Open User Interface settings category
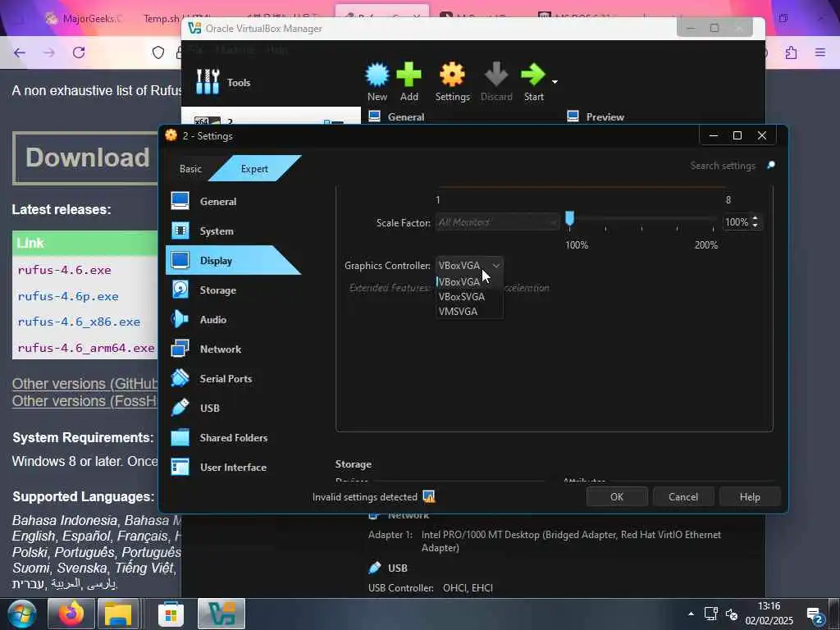 [x=233, y=467]
